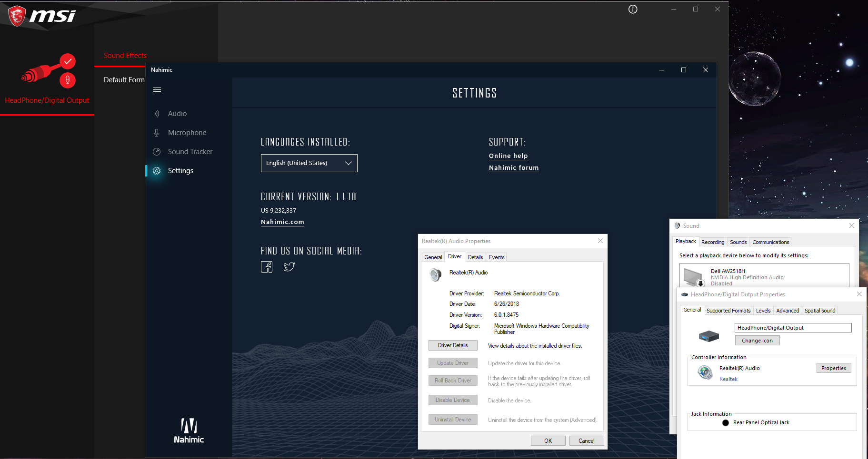Select the HeadPhone/Digital Output label in MSI panel
The height and width of the screenshot is (459, 868).
tap(47, 100)
